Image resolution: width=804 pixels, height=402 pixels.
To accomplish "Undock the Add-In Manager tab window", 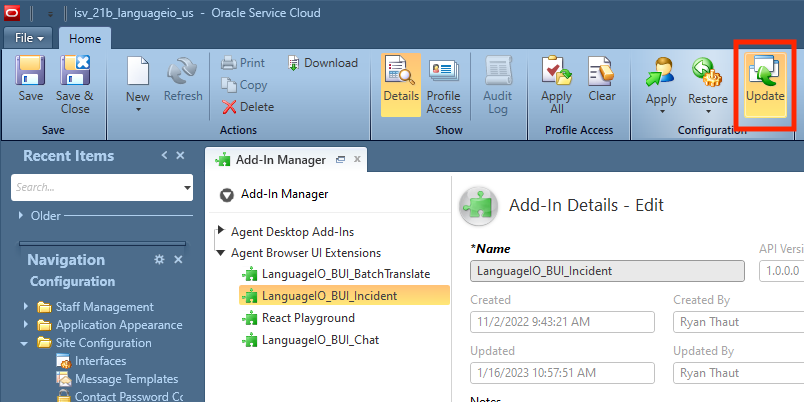I will [x=340, y=159].
